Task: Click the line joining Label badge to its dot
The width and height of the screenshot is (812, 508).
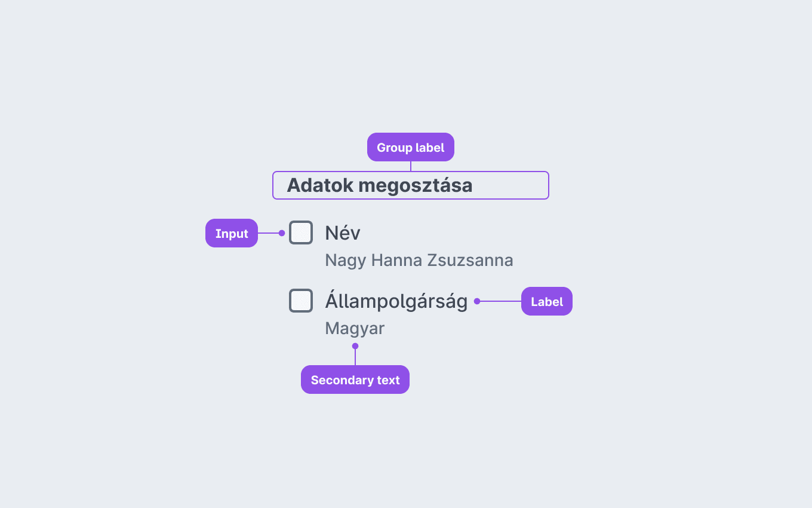Action: coord(501,301)
